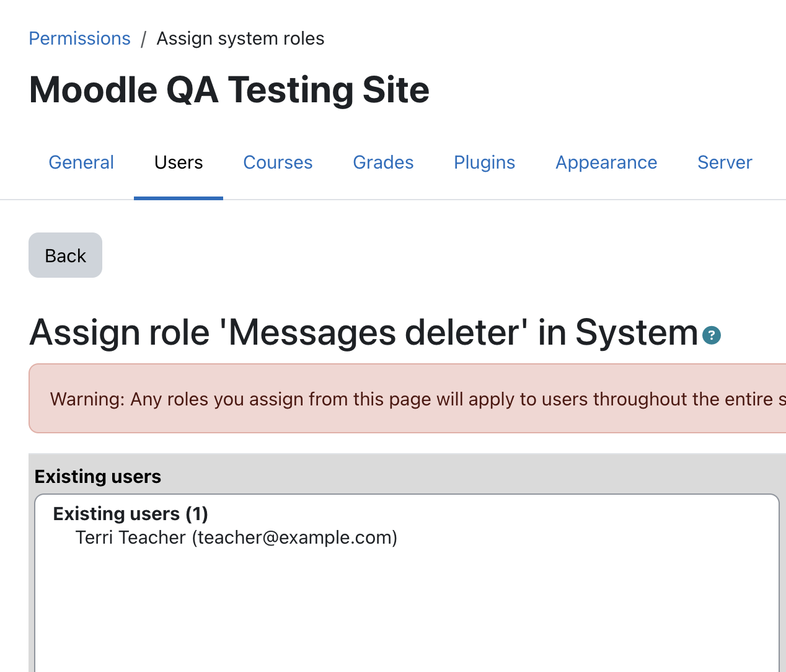The width and height of the screenshot is (786, 672).
Task: Click the Back button
Action: [x=66, y=255]
